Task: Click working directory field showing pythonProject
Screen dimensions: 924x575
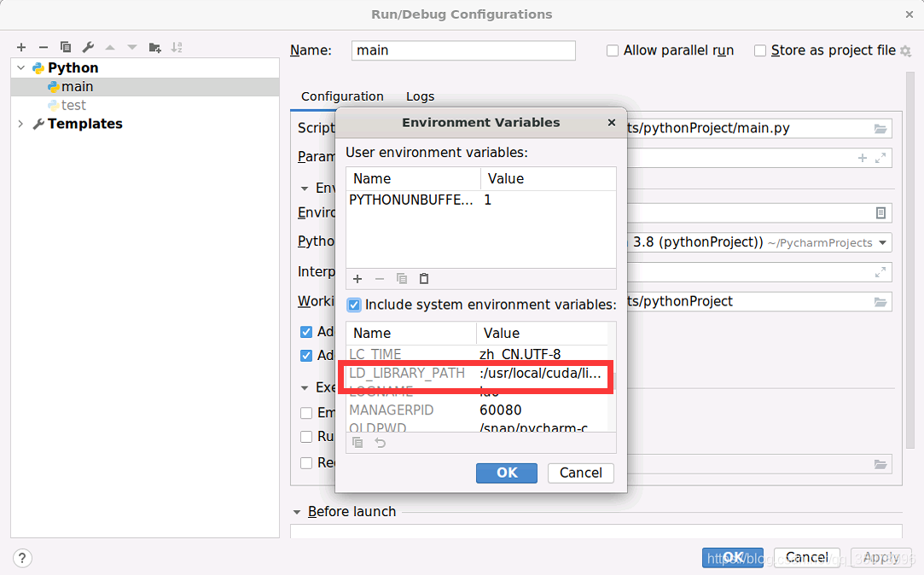Action: [759, 302]
